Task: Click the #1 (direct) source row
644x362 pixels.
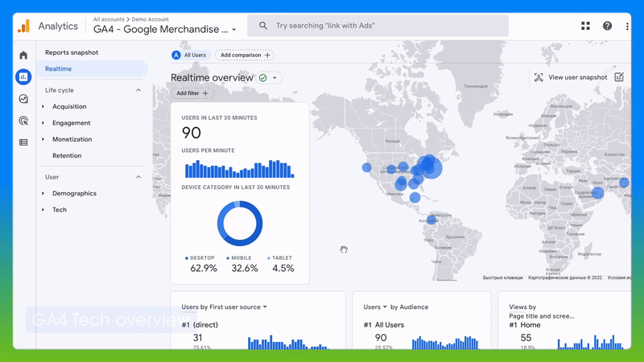Action: pyautogui.click(x=200, y=325)
